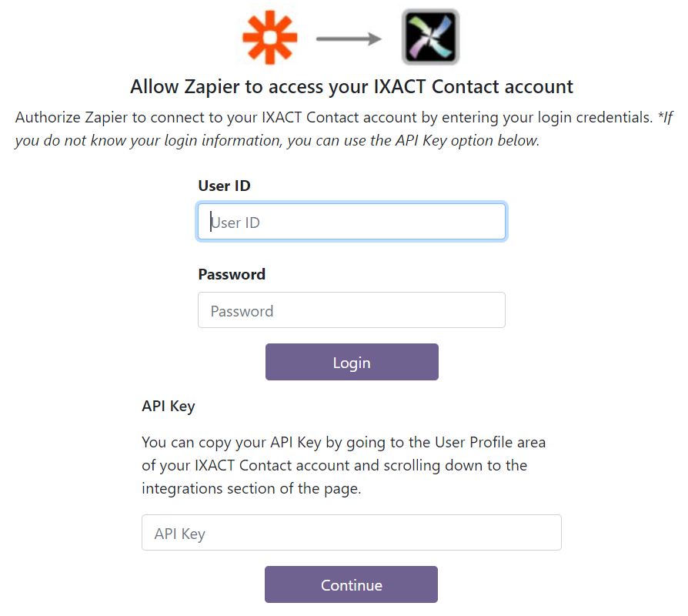
Task: Click "You can copy your API Key" text line
Action: point(343,443)
